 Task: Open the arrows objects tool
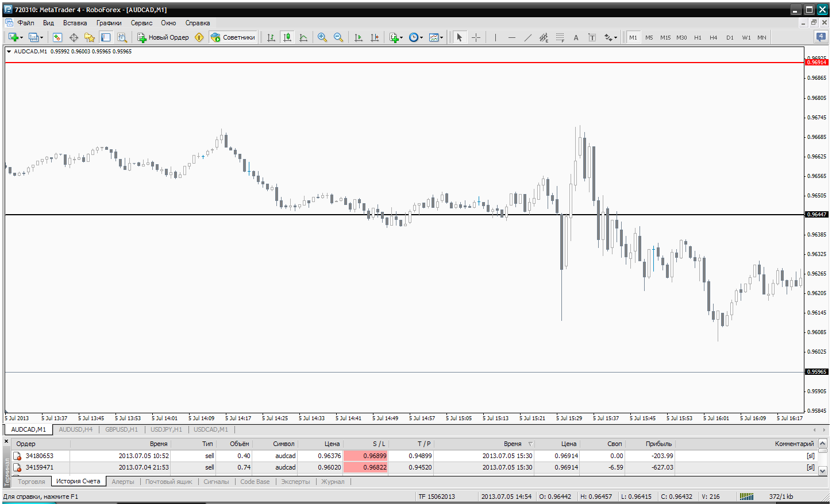608,37
